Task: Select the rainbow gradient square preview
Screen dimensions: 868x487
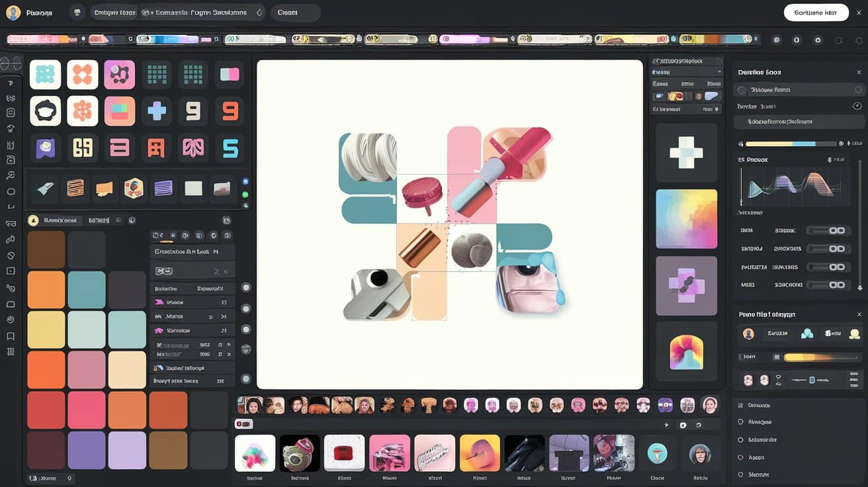Action: point(686,219)
